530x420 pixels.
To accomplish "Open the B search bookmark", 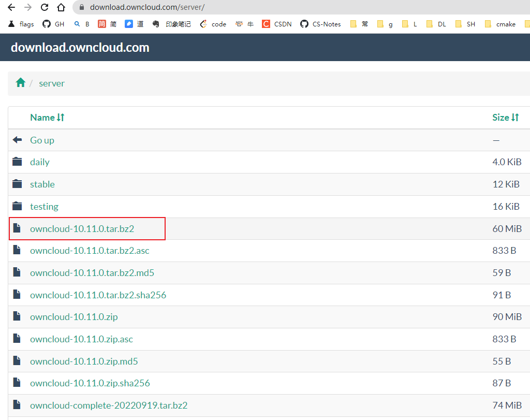I will point(82,24).
